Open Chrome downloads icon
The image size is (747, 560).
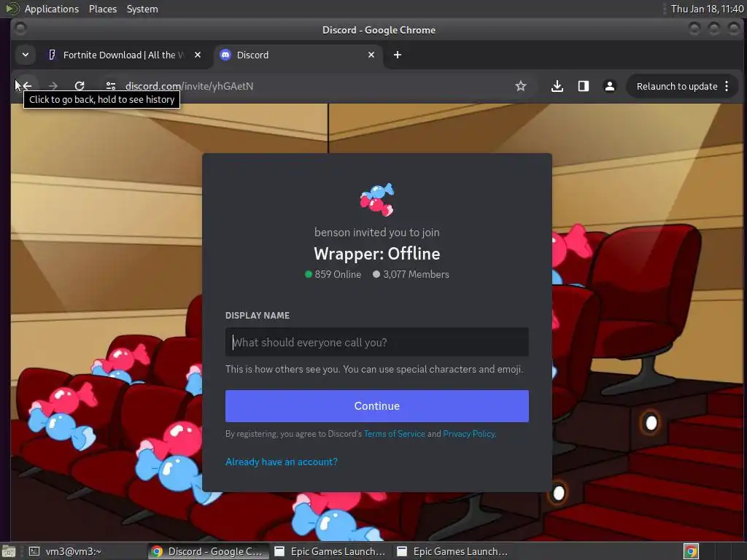click(x=557, y=86)
